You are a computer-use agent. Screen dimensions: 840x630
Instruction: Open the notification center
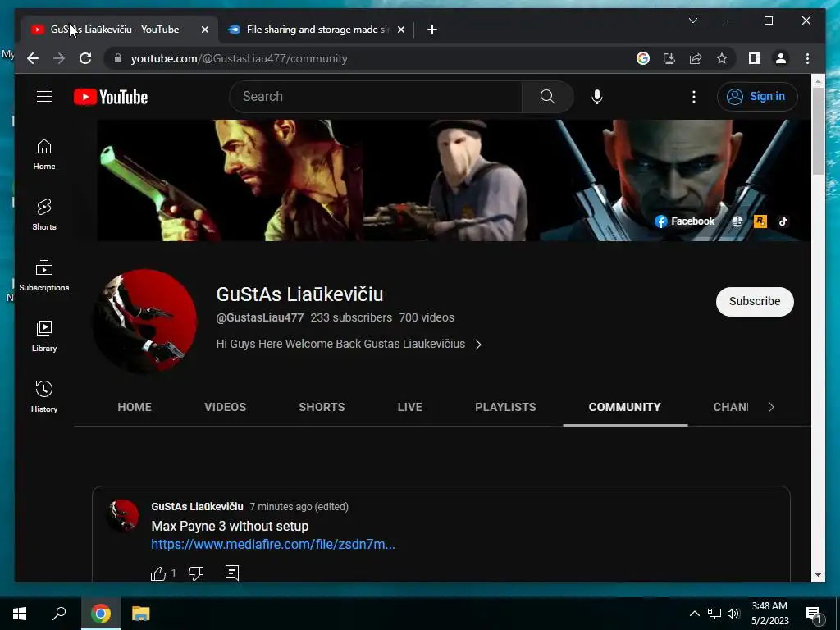(815, 614)
